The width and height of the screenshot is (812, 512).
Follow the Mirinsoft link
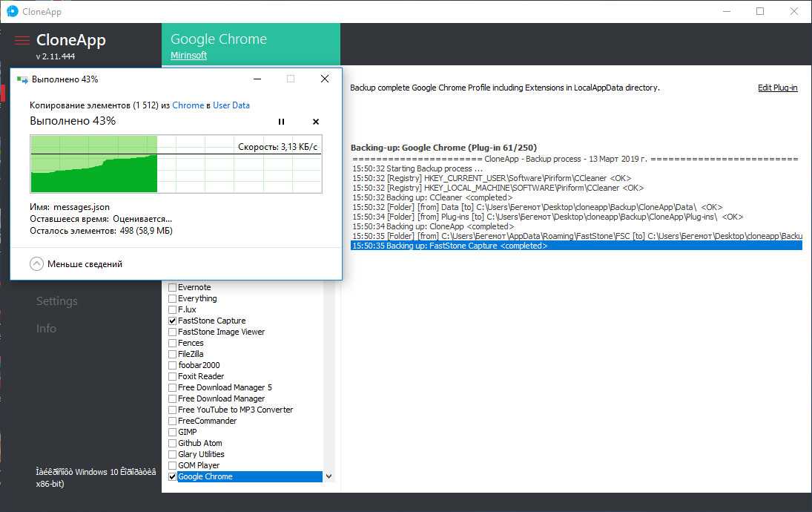pyautogui.click(x=188, y=56)
